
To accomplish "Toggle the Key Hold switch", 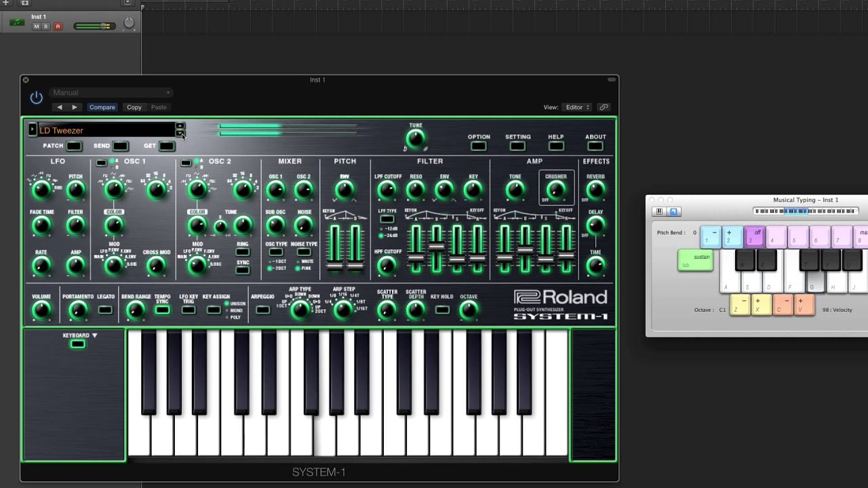I will (x=442, y=310).
